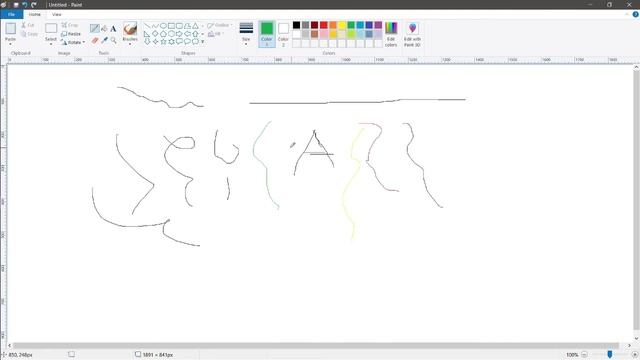Choose the Rounded rectangle shape
This screenshot has width=640, height=360.
click(x=179, y=26)
